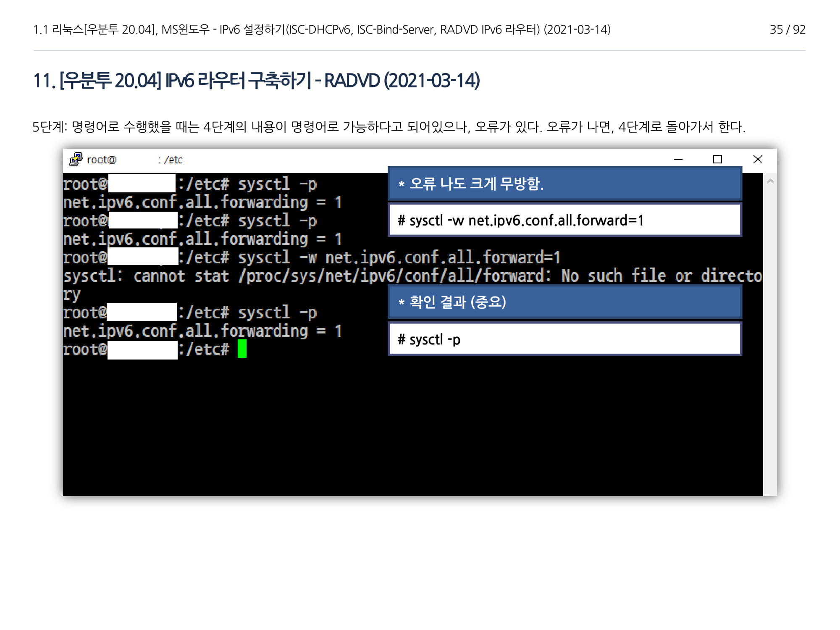Click the section 11 RADVD heading
The width and height of the screenshot is (840, 630).
(256, 81)
